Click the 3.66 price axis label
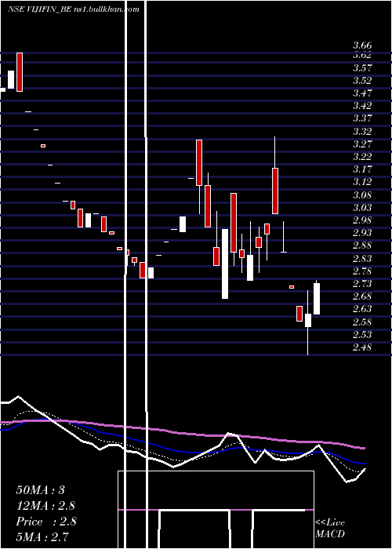 pos(362,45)
